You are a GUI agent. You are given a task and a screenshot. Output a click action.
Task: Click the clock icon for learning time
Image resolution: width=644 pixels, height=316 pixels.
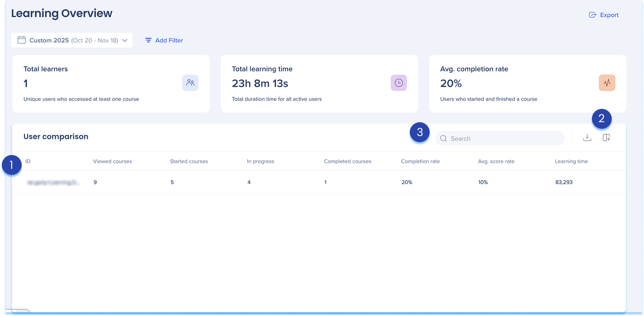click(399, 83)
